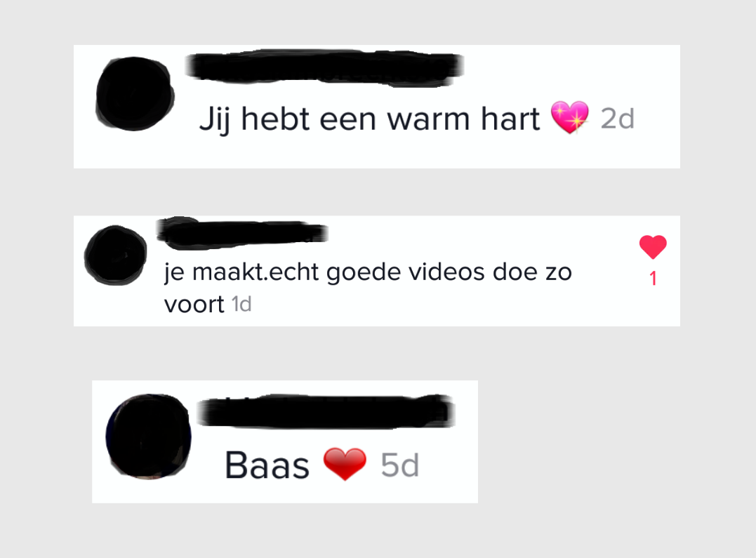Click the word "videos" in second comment
756x558 pixels.
[446, 272]
